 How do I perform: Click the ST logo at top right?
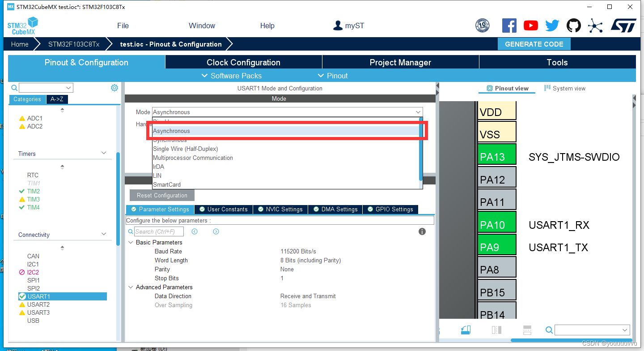pyautogui.click(x=623, y=26)
